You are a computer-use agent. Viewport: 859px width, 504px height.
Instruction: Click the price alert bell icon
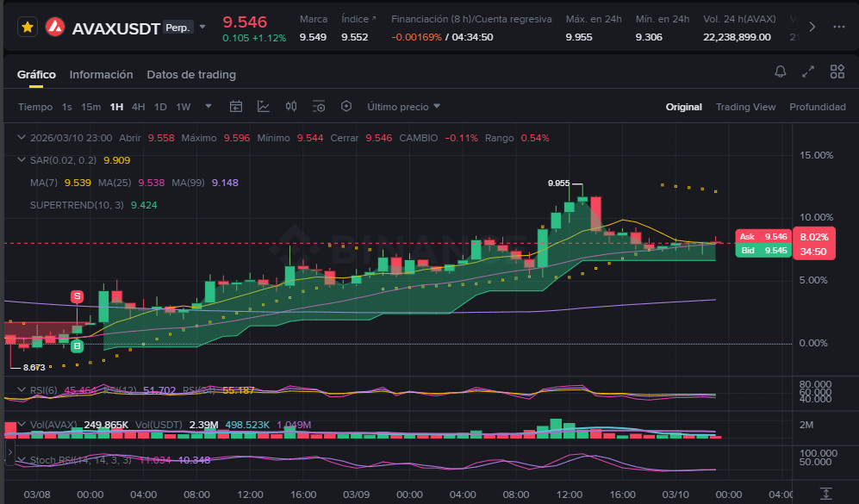pos(780,72)
